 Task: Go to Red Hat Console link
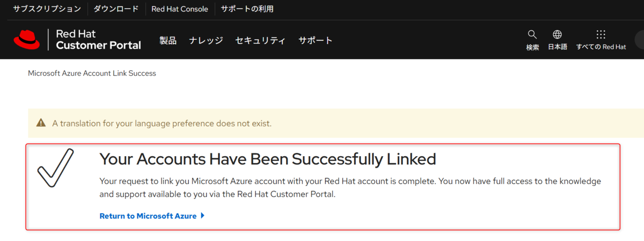[x=180, y=9]
